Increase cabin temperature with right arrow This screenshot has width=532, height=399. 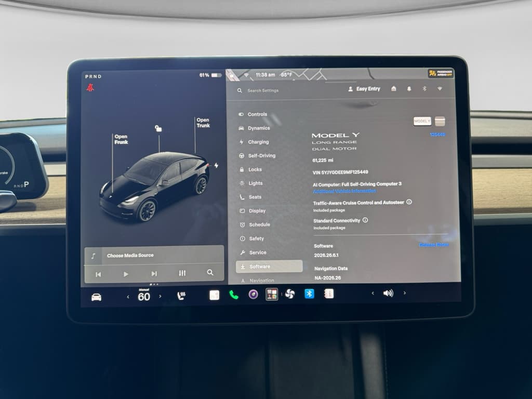point(160,296)
